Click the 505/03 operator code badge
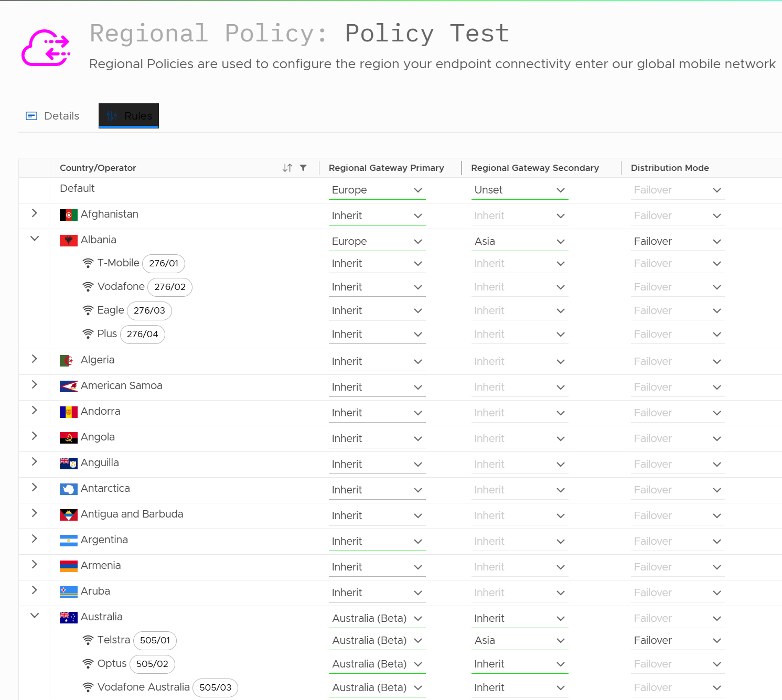This screenshot has height=700, width=782. pos(216,687)
